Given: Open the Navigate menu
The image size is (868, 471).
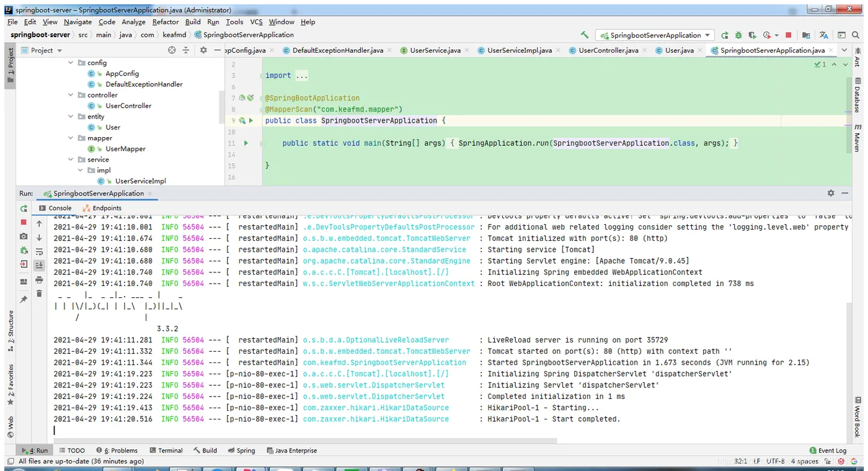Looking at the screenshot, I should [77, 22].
